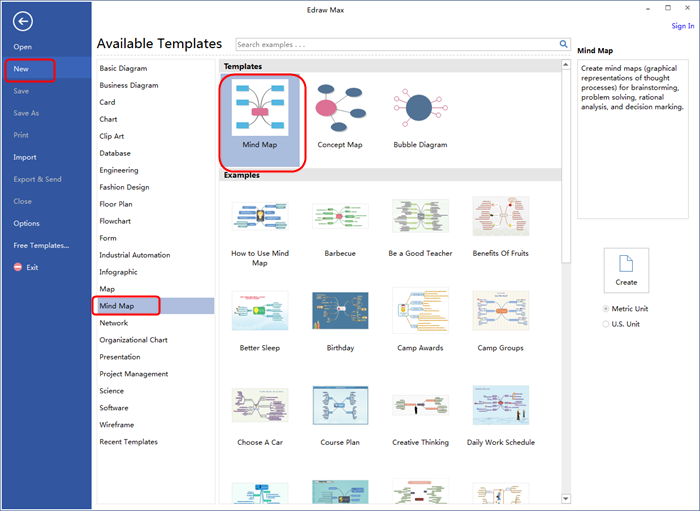
Task: Open the Be a Good Teacher example
Action: coord(420,216)
